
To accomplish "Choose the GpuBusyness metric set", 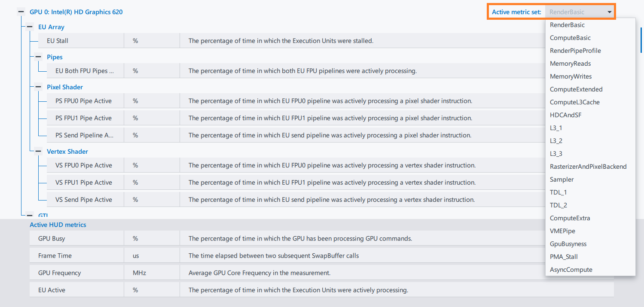I will click(x=568, y=244).
